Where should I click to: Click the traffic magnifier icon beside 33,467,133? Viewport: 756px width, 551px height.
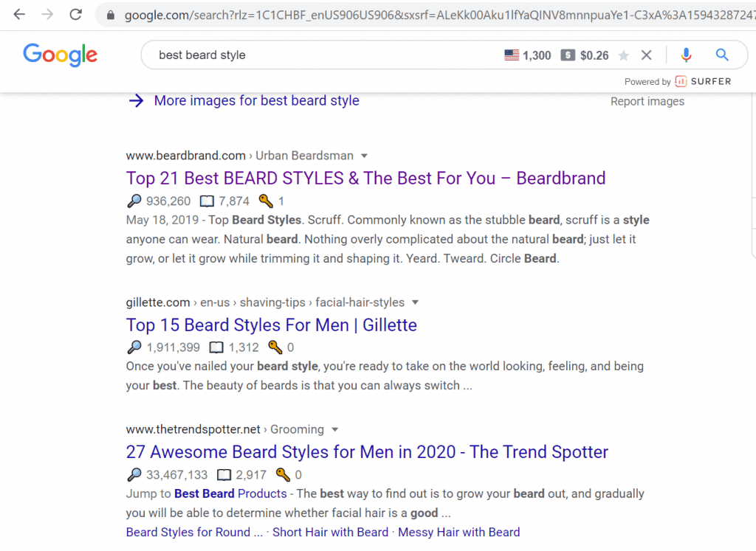(x=134, y=474)
